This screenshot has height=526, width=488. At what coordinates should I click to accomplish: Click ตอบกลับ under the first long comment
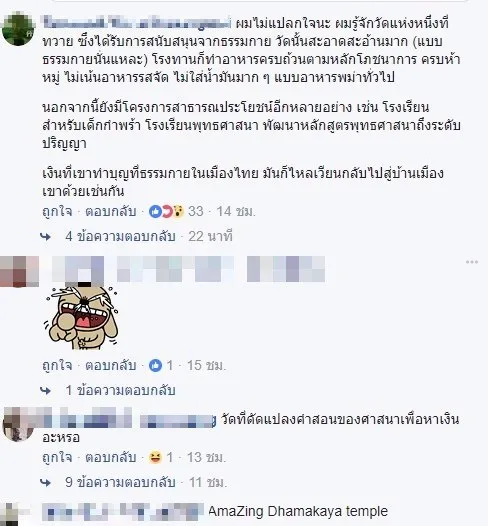point(111,212)
